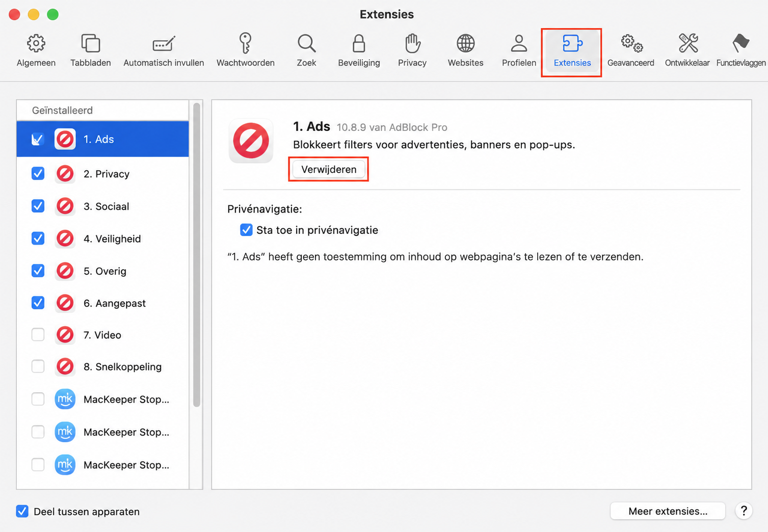Click the 2. Privacy blocker icon

[65, 174]
